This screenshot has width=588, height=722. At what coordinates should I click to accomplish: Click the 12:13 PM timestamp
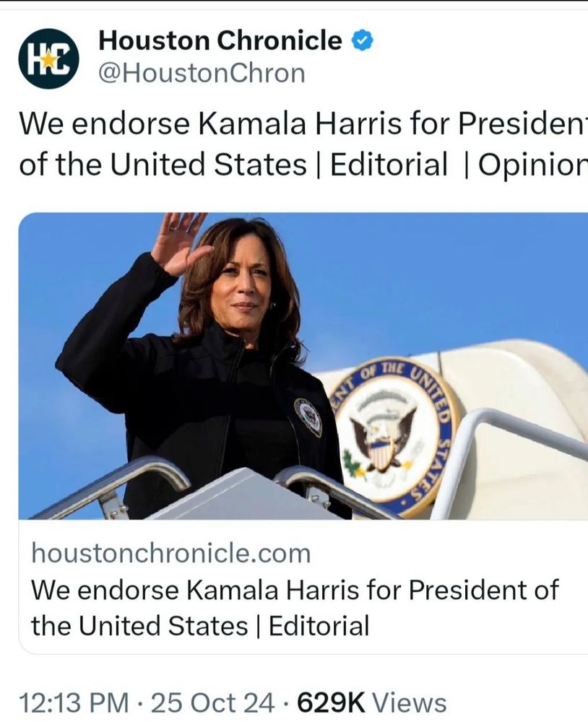coord(74,703)
